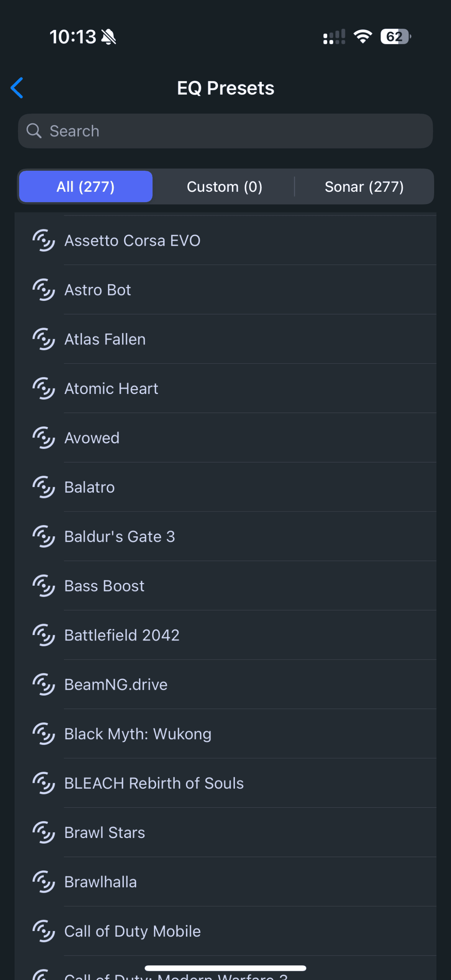Go back using the blue chevron arrow
Screen dimensions: 451x980
17,88
